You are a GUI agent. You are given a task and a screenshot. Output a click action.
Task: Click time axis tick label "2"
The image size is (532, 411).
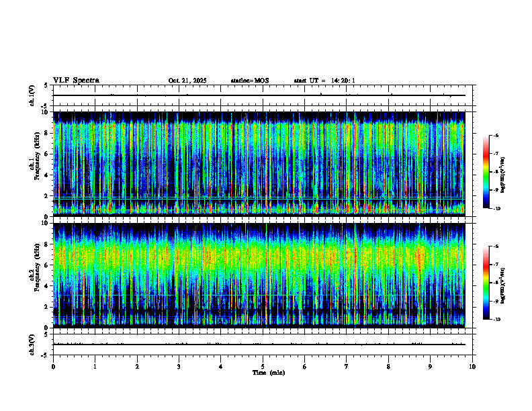pos(137,367)
